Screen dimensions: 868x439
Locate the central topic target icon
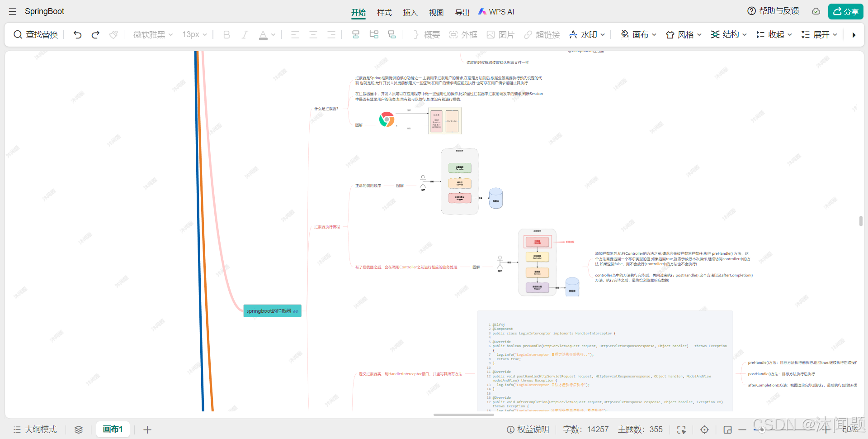click(x=704, y=429)
